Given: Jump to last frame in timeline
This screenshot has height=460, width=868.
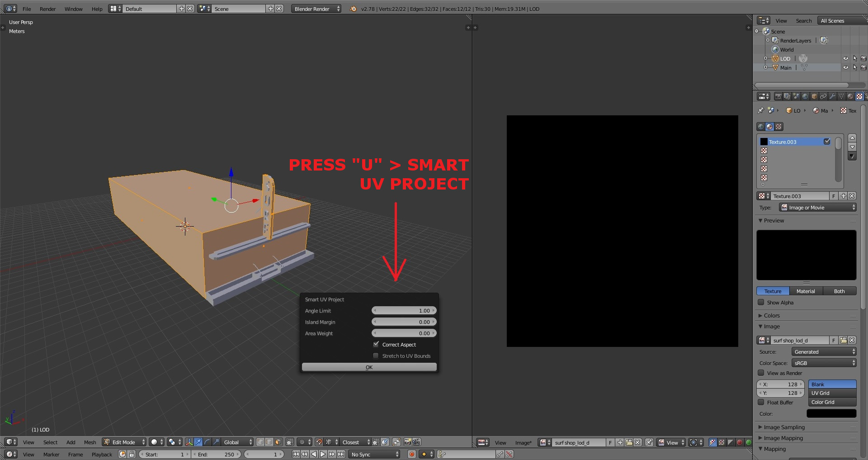Looking at the screenshot, I should pos(341,454).
